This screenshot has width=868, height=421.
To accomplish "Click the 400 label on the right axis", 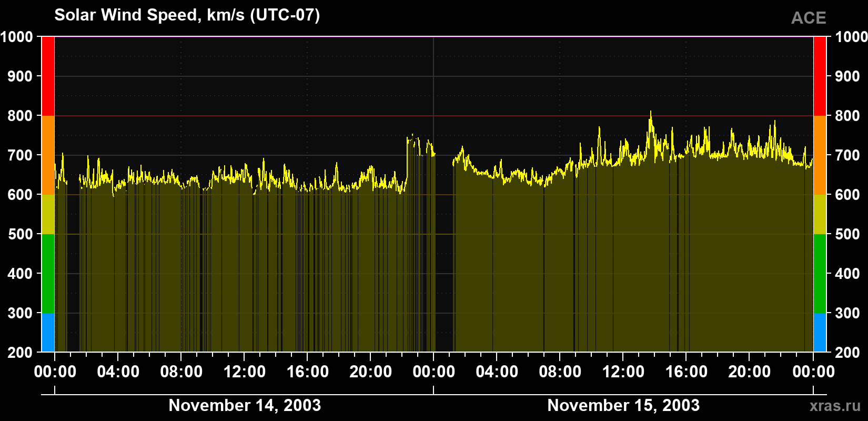I will click(x=847, y=274).
